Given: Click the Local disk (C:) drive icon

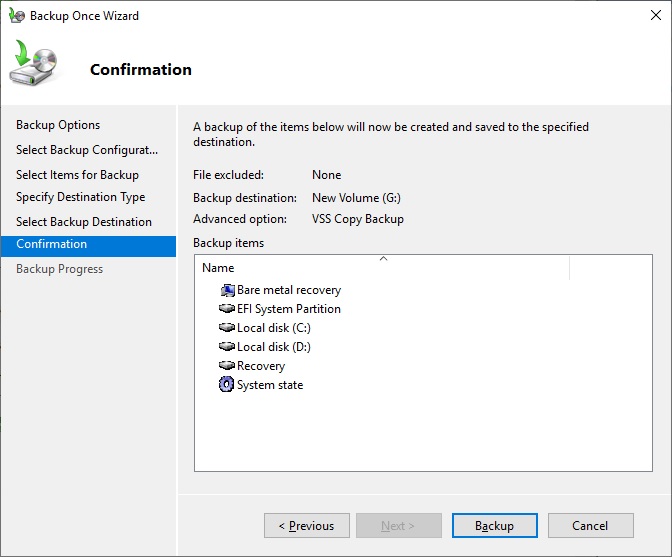Looking at the screenshot, I should pos(226,328).
